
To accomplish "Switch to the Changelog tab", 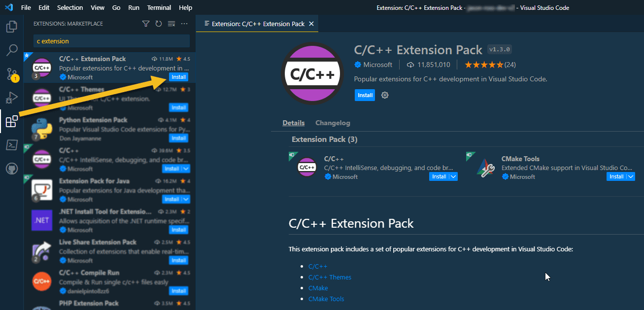I will (x=333, y=123).
